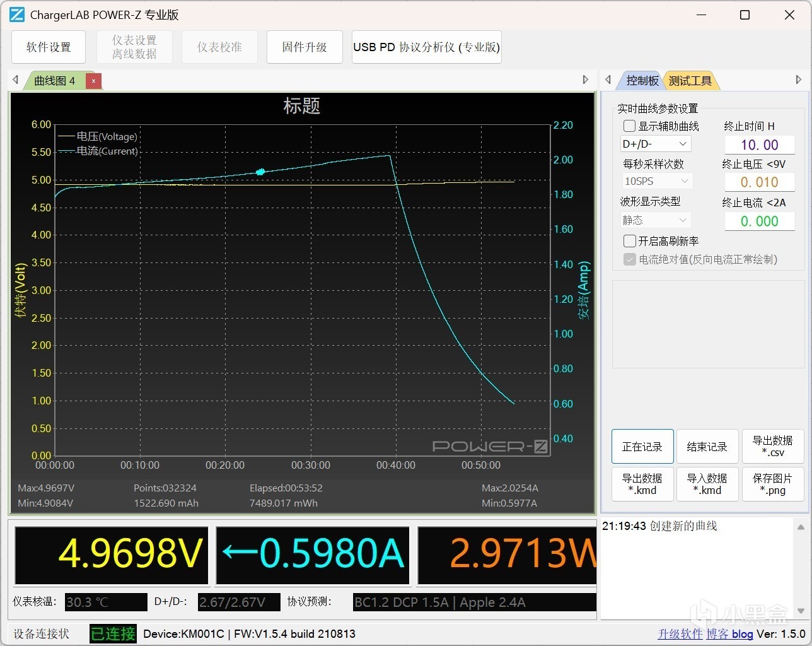
Task: Click the 30.3 ℃ temperature value
Action: point(106,602)
